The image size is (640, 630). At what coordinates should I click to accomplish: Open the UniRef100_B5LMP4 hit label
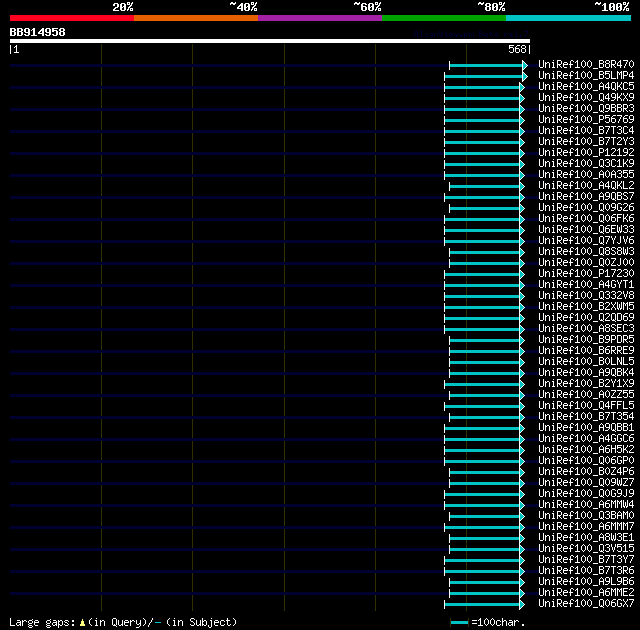pyautogui.click(x=586, y=75)
